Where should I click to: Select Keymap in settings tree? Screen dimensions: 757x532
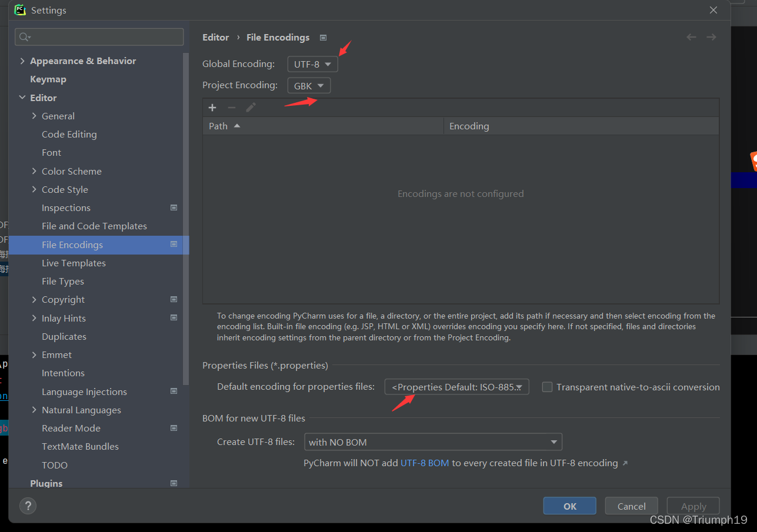48,79
